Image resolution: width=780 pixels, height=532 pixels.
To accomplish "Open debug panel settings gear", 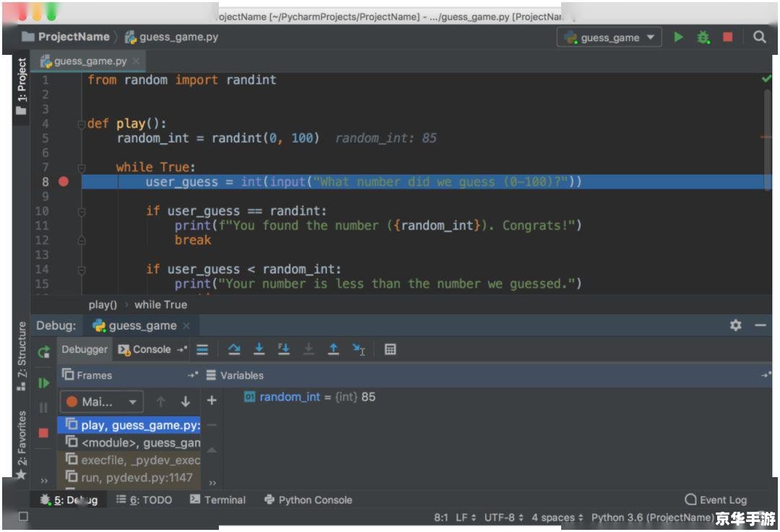I will 736,325.
